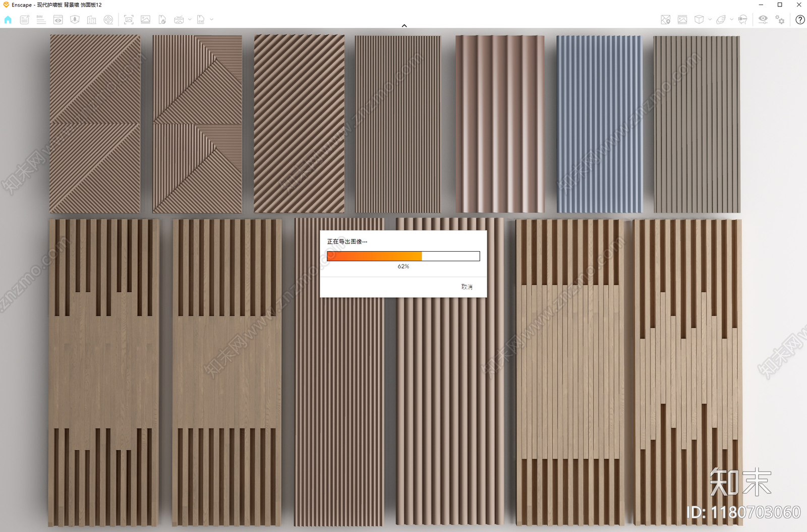Minimize the Enscape window
The image size is (807, 532).
tap(761, 5)
